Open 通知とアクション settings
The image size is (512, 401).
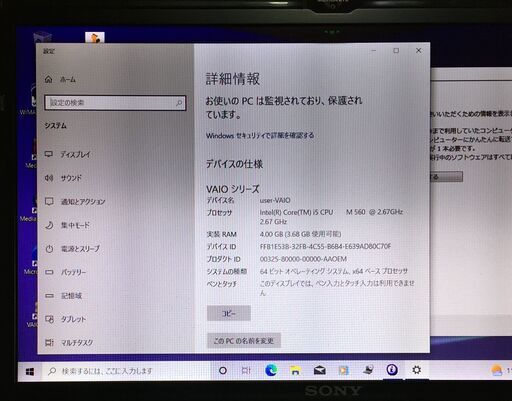(83, 202)
